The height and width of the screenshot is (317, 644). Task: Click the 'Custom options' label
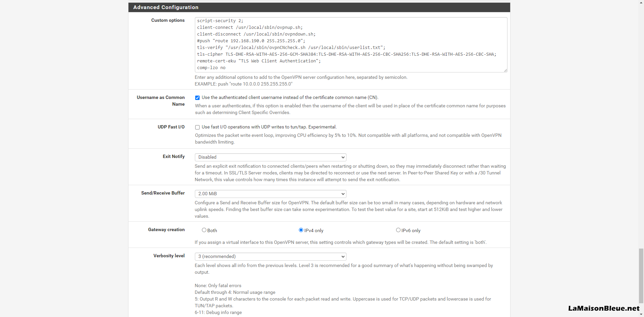(168, 20)
